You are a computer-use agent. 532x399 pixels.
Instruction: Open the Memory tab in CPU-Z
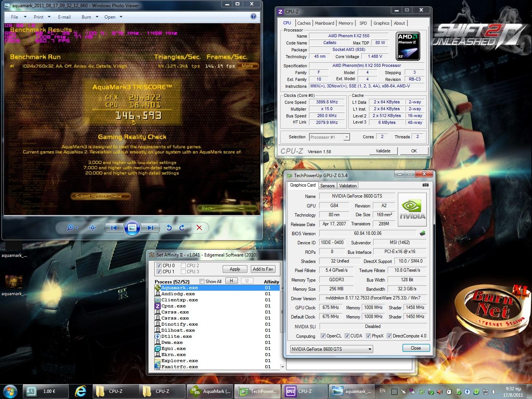346,23
